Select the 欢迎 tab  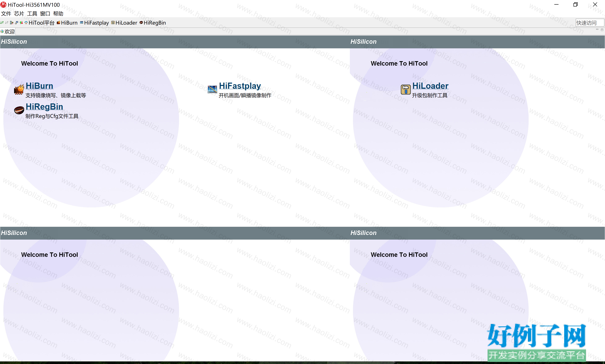(x=8, y=32)
